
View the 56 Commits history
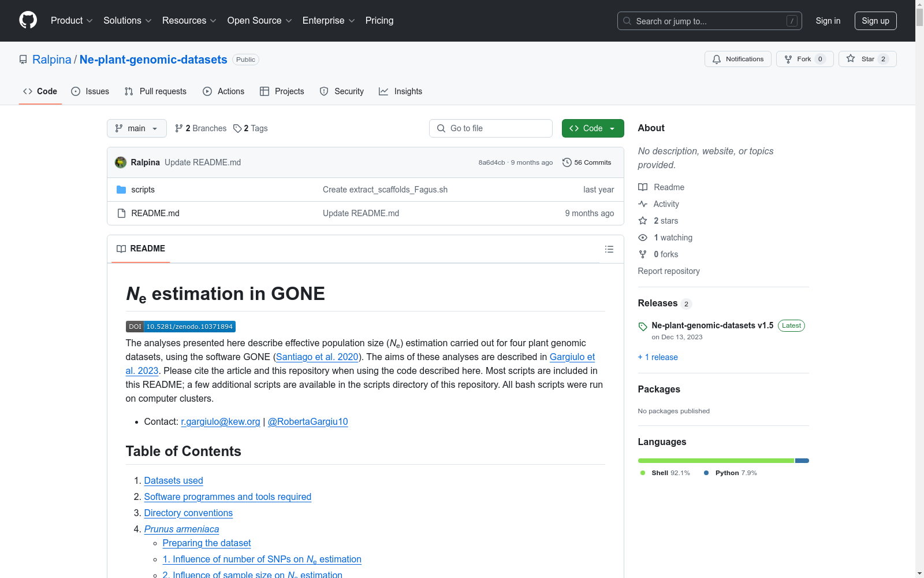tap(587, 162)
